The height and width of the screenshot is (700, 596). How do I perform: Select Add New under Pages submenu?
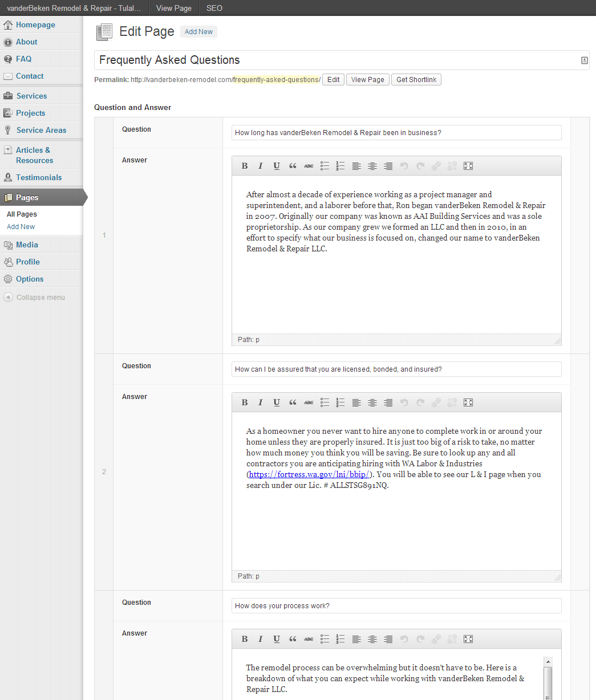(21, 227)
